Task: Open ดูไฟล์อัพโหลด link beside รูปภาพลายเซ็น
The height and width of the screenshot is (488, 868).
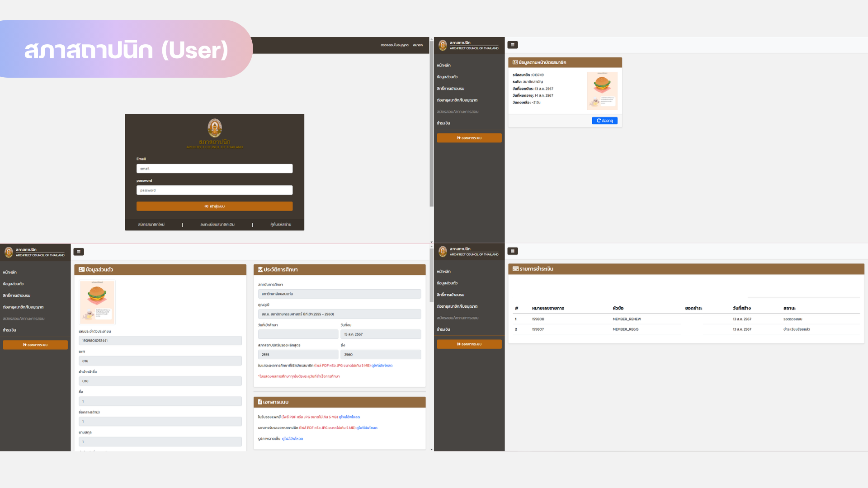Action: [292, 439]
